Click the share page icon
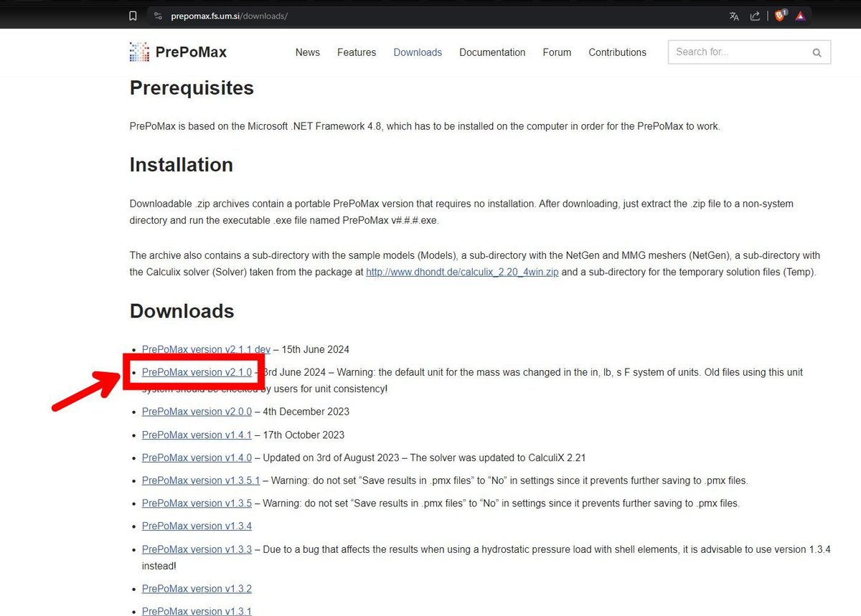 pos(755,16)
